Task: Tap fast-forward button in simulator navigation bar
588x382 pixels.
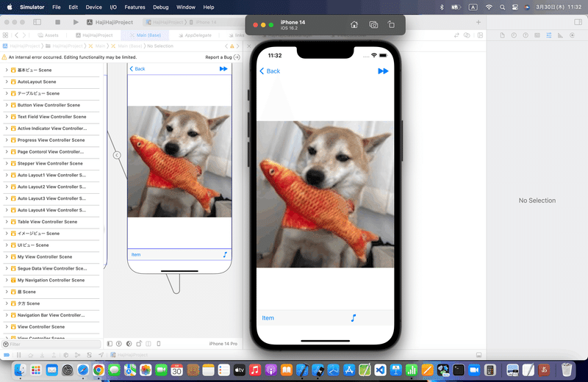Action: pyautogui.click(x=383, y=71)
